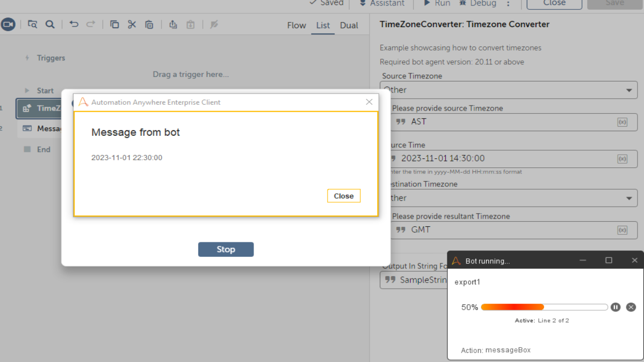644x362 pixels.
Task: Paste using the clipboard icon
Action: pos(149,24)
